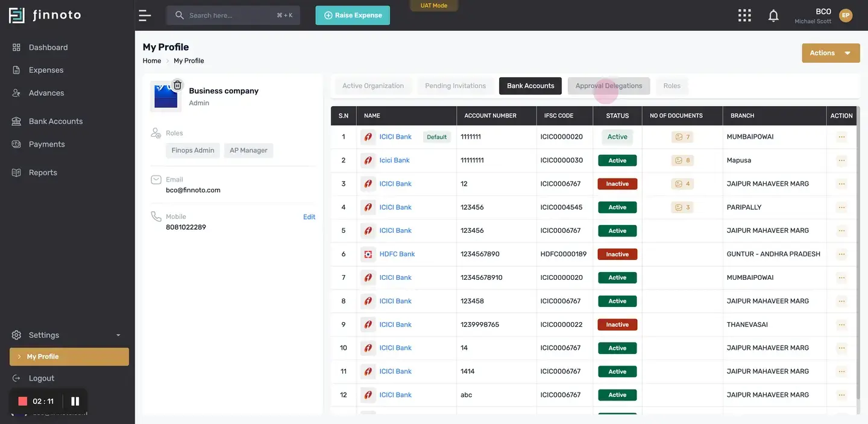Open Dashboard from the sidebar
Screen dimensions: 868x424
(x=48, y=47)
